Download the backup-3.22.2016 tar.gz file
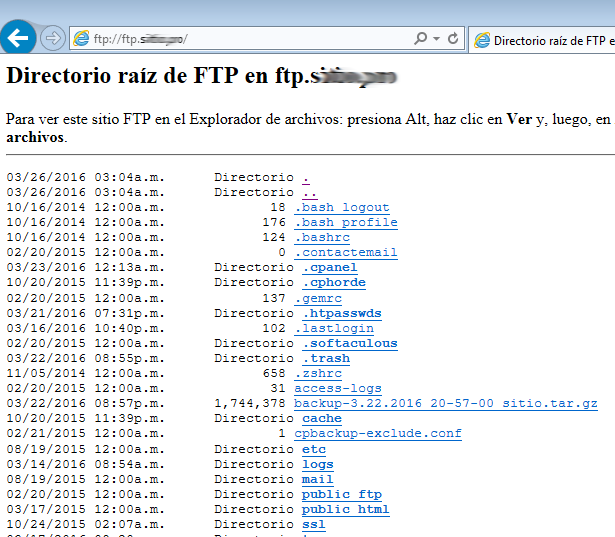This screenshot has width=615, height=537. [x=446, y=403]
